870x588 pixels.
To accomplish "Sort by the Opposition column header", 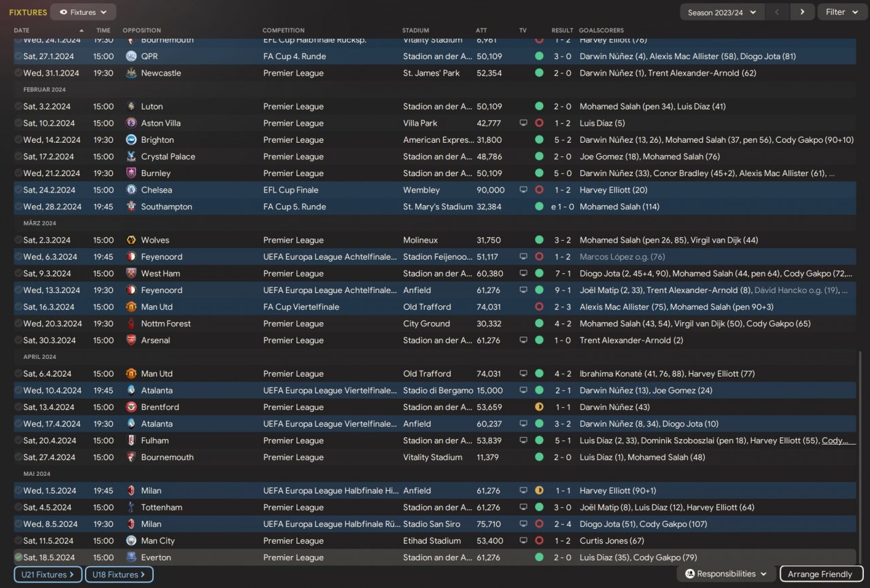I will point(142,31).
